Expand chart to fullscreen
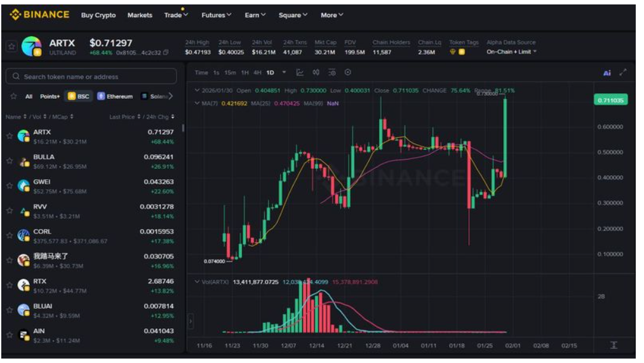This screenshot has width=644, height=363. 623,72
